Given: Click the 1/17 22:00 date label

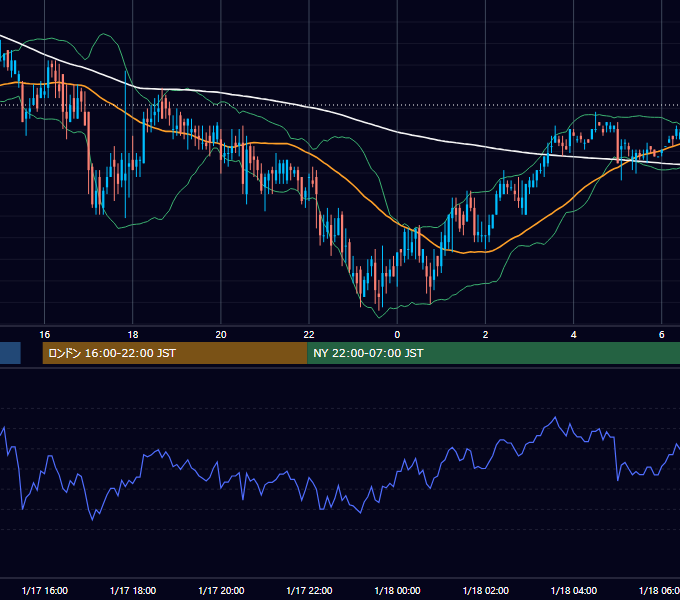Looking at the screenshot, I should pos(309,590).
